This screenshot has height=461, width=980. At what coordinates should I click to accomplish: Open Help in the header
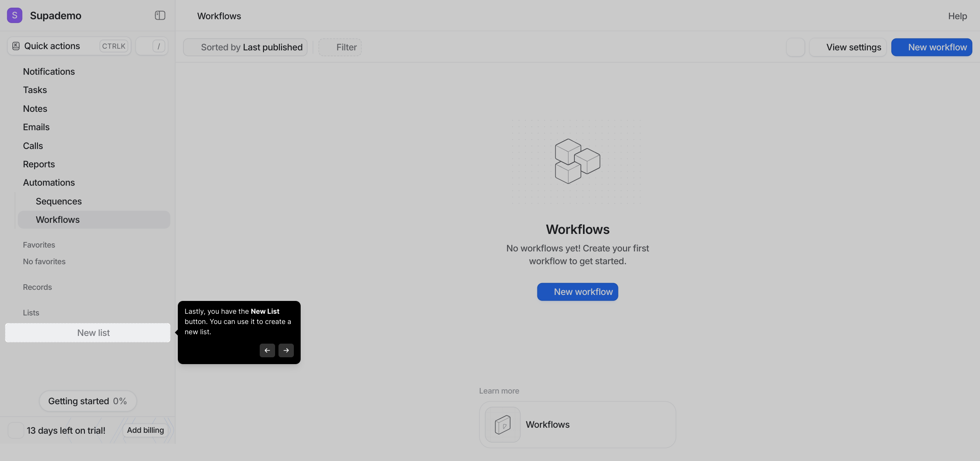tap(957, 16)
